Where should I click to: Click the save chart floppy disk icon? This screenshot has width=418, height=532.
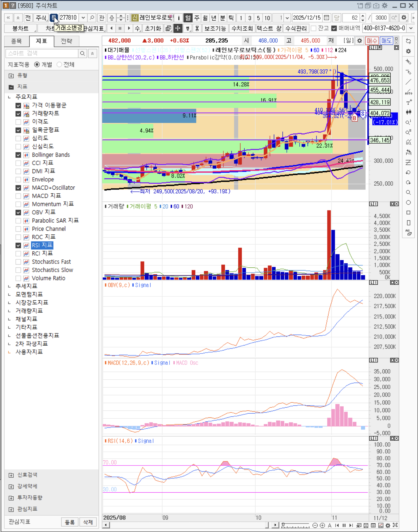[x=366, y=525]
